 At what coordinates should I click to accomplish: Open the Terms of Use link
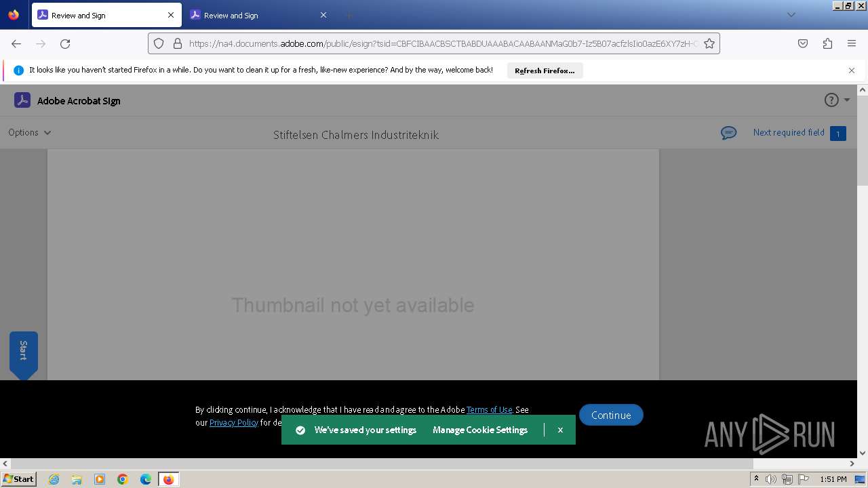[x=489, y=409]
